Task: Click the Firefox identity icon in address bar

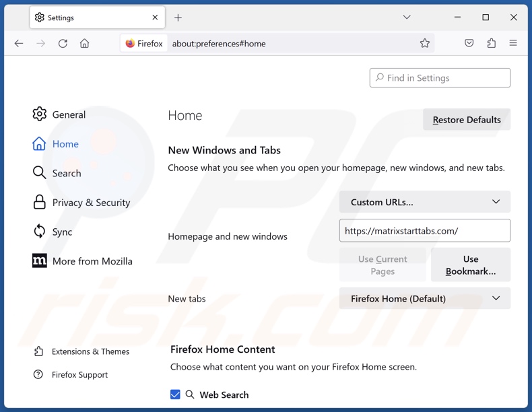Action: coord(144,43)
